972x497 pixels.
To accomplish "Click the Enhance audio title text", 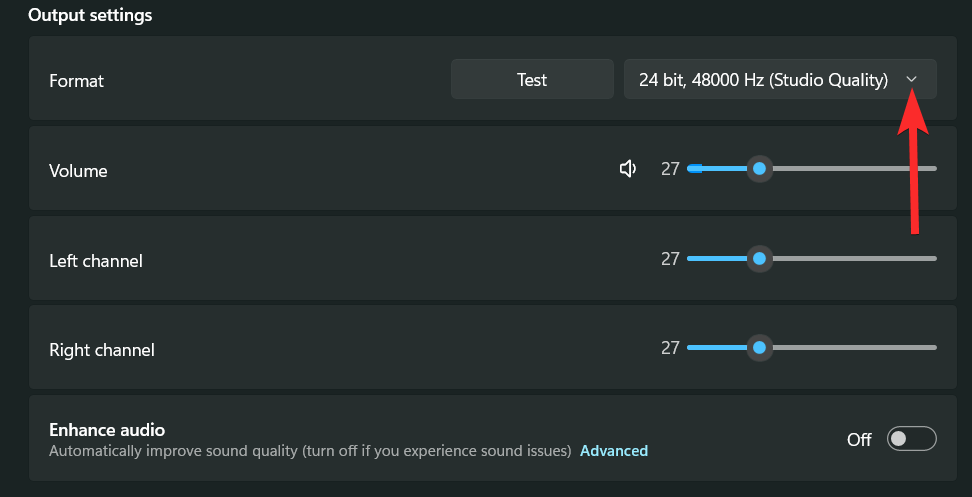I will click(x=107, y=430).
